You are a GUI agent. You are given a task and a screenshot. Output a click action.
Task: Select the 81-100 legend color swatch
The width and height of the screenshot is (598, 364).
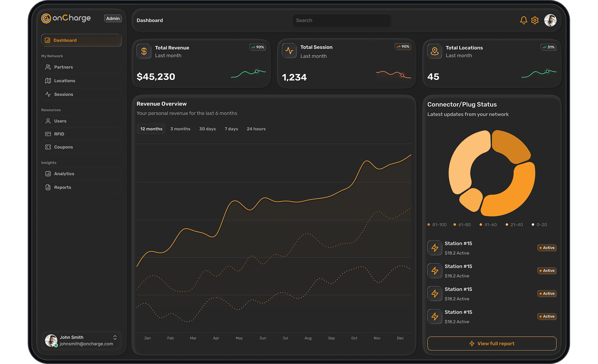click(x=428, y=225)
